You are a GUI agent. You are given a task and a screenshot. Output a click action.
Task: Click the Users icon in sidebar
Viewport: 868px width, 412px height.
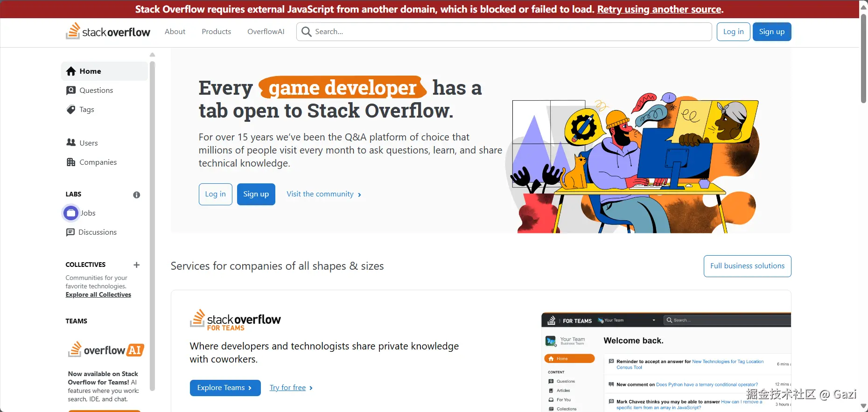pos(71,142)
